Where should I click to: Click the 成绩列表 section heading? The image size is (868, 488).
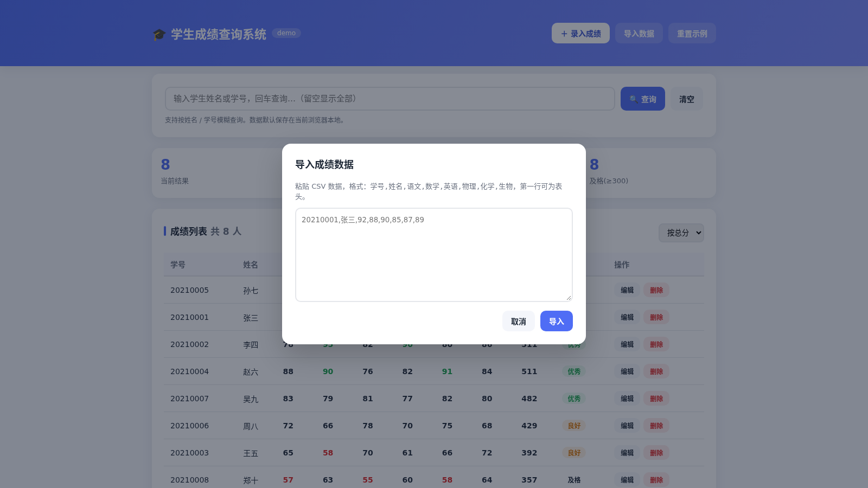pos(189,232)
